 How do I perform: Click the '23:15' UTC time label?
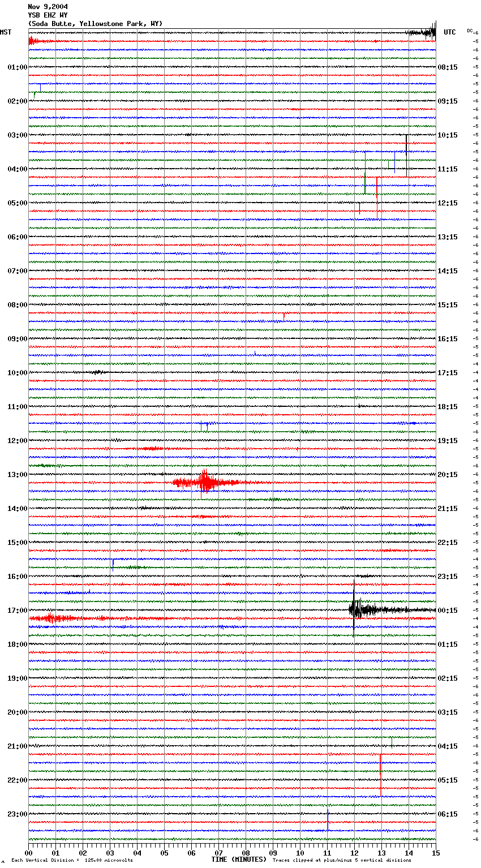[x=448, y=577]
